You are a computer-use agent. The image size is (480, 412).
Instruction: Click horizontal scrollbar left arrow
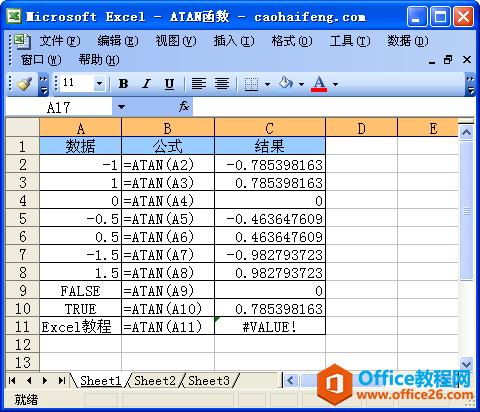tap(290, 380)
